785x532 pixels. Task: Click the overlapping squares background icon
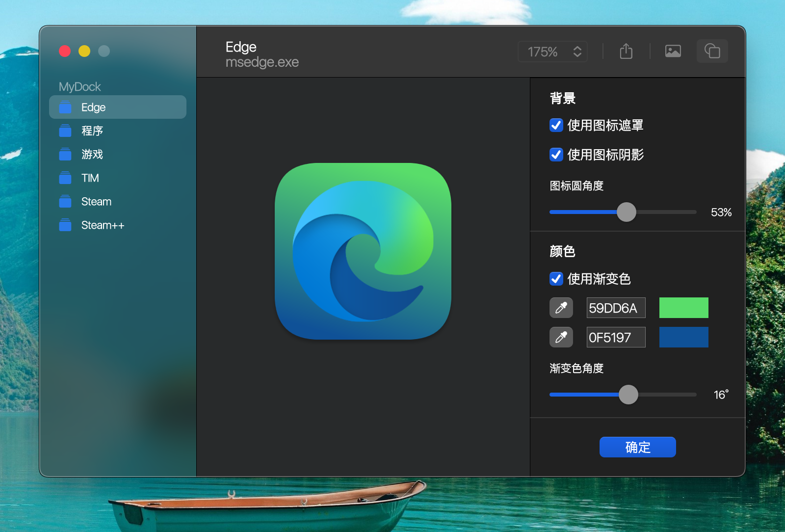[712, 51]
